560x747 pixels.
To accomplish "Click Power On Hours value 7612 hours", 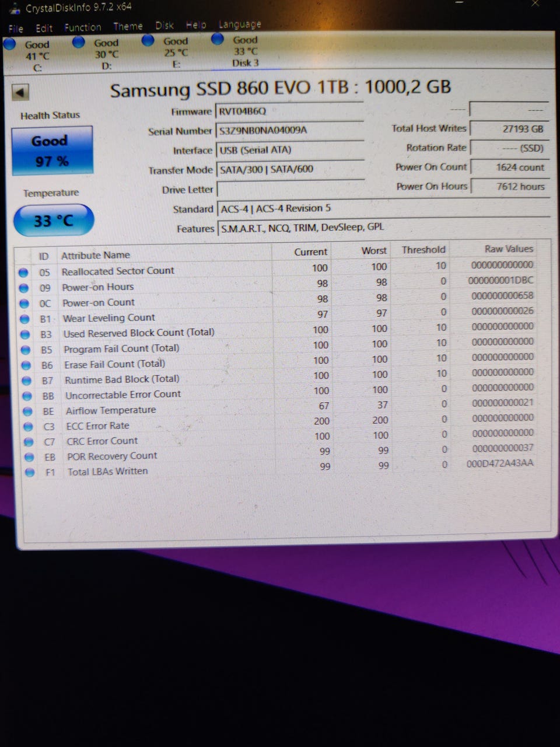I will point(510,186).
